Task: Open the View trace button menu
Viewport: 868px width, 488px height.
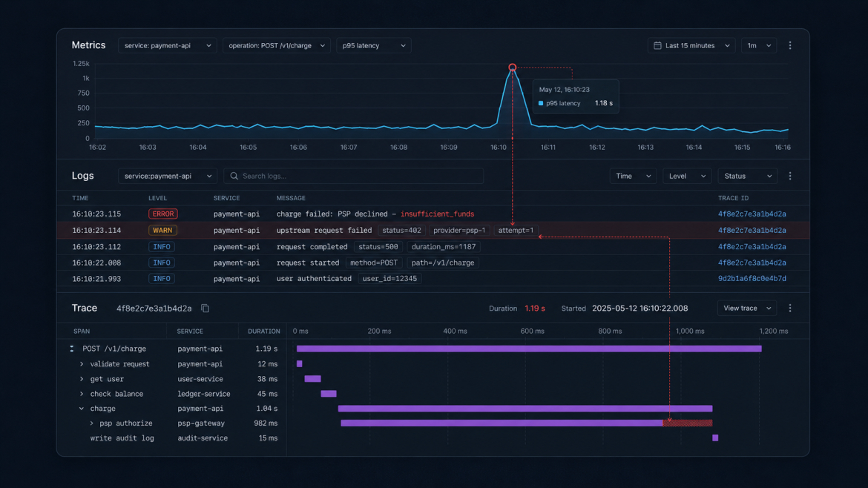Action: click(747, 309)
